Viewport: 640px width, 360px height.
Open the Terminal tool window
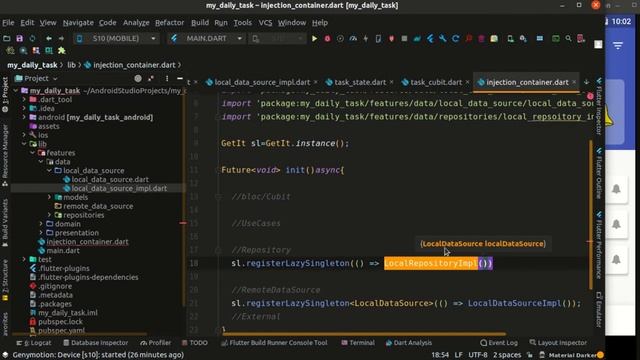[358, 343]
